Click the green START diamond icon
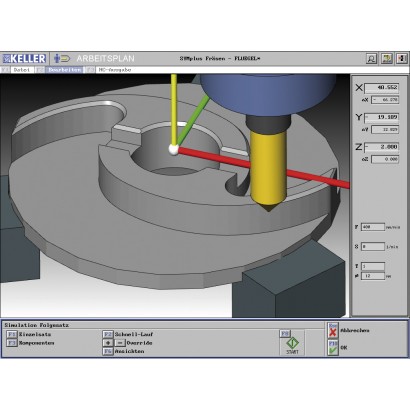Image resolution: width=410 pixels, height=410 pixels. pos(292,343)
